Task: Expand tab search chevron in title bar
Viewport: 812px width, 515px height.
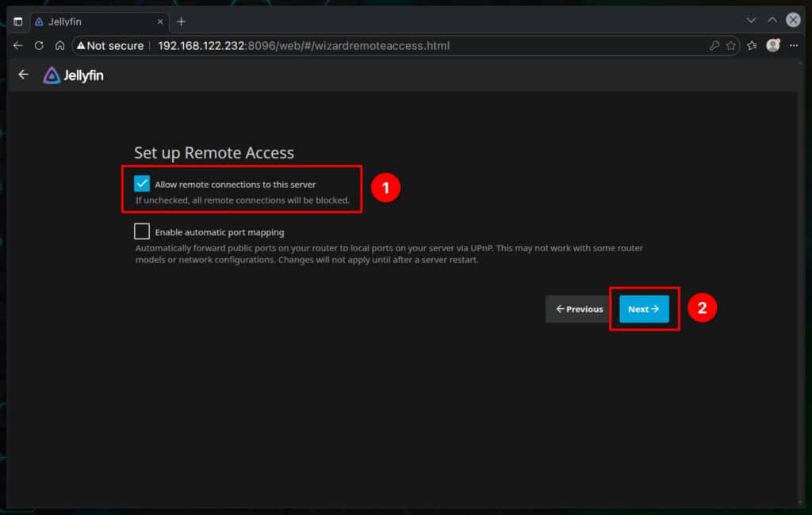Action: click(752, 21)
